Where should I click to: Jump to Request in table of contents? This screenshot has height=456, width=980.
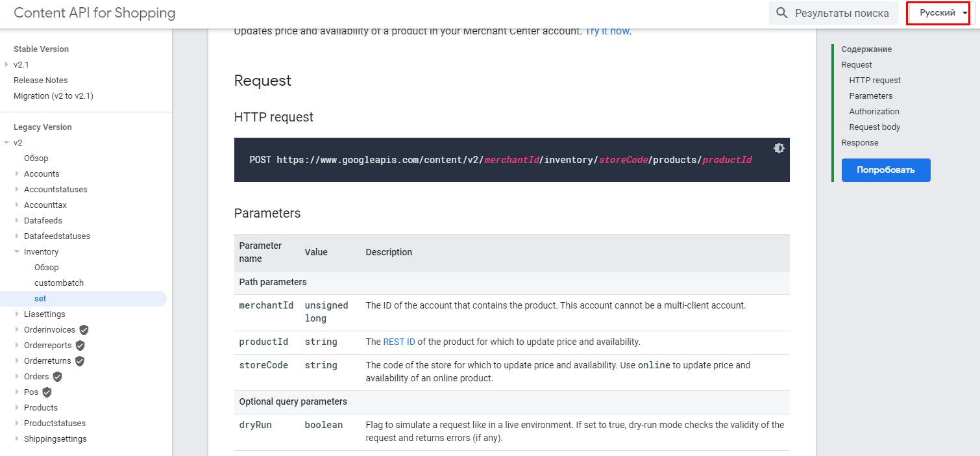(857, 65)
